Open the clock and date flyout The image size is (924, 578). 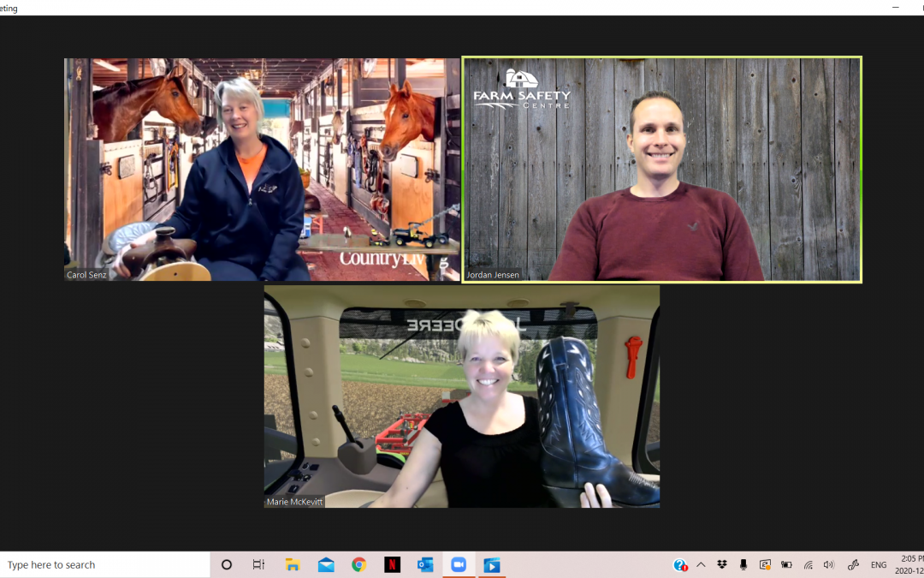point(909,565)
